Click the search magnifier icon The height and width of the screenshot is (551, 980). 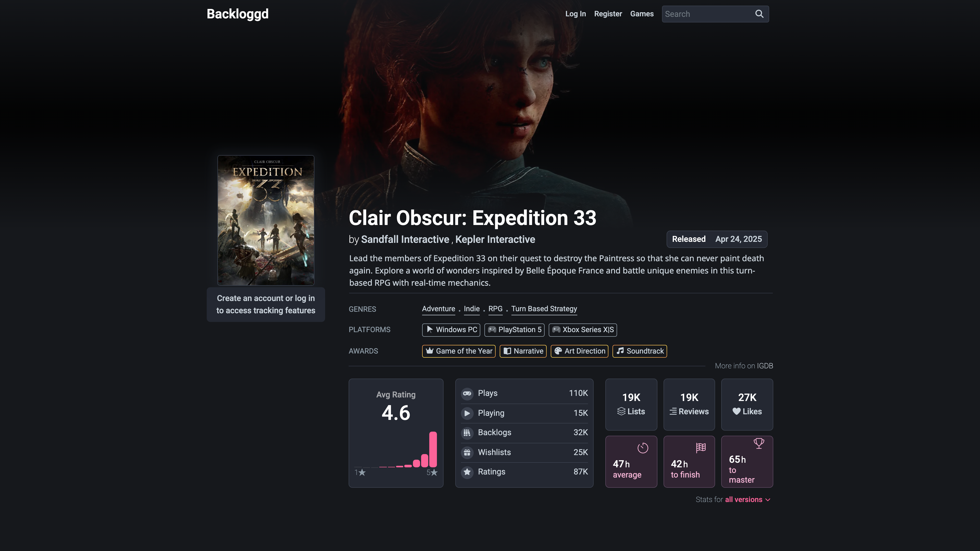point(759,14)
